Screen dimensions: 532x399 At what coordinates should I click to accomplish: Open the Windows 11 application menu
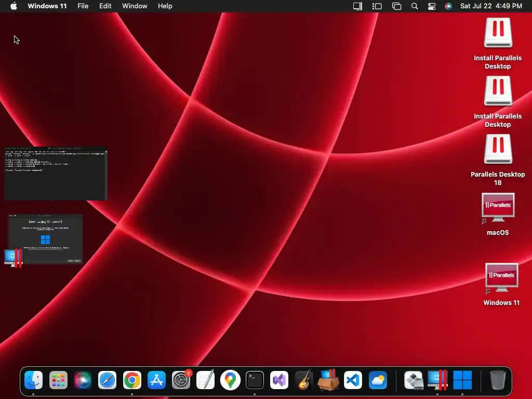[x=47, y=6]
